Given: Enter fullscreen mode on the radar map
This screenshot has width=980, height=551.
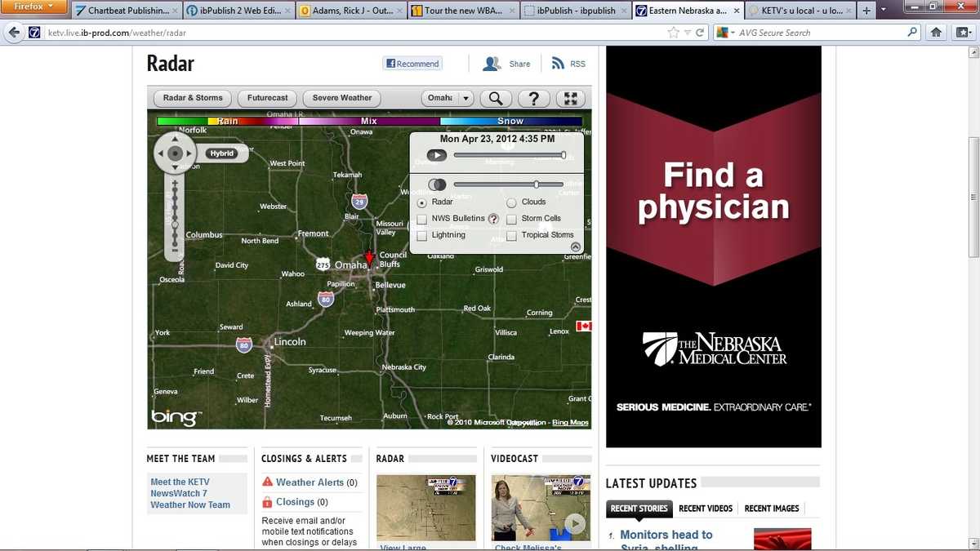Looking at the screenshot, I should click(570, 98).
